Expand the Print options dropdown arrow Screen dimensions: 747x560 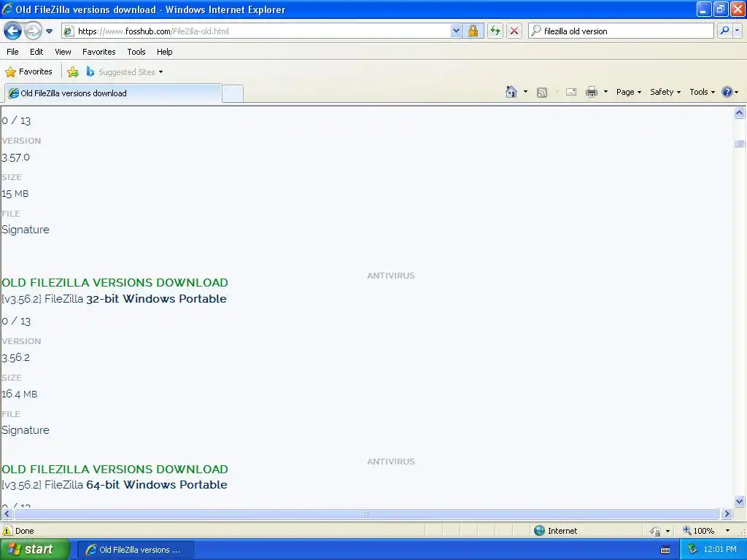coord(605,92)
